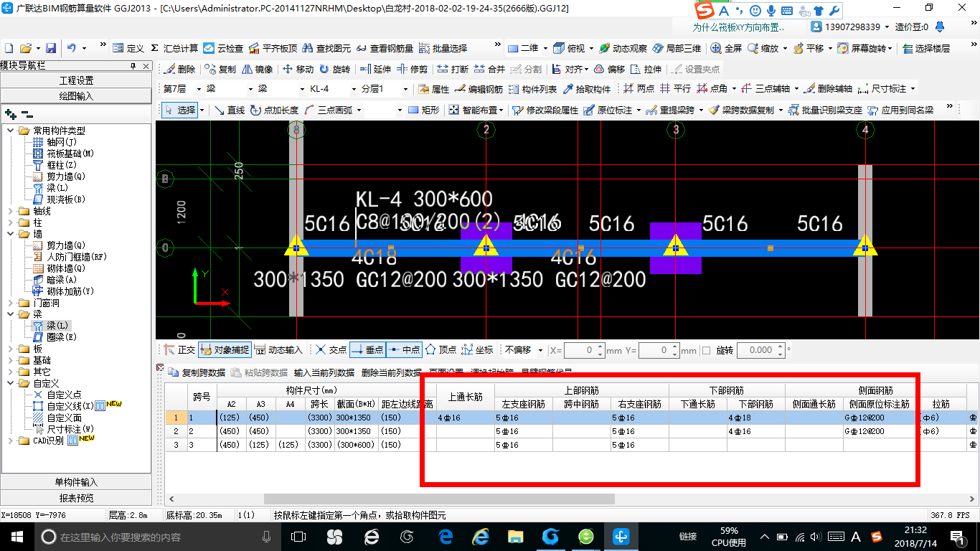Screen dimensions: 980x551
Task: Click 平齐板顶 tool
Action: [x=273, y=48]
